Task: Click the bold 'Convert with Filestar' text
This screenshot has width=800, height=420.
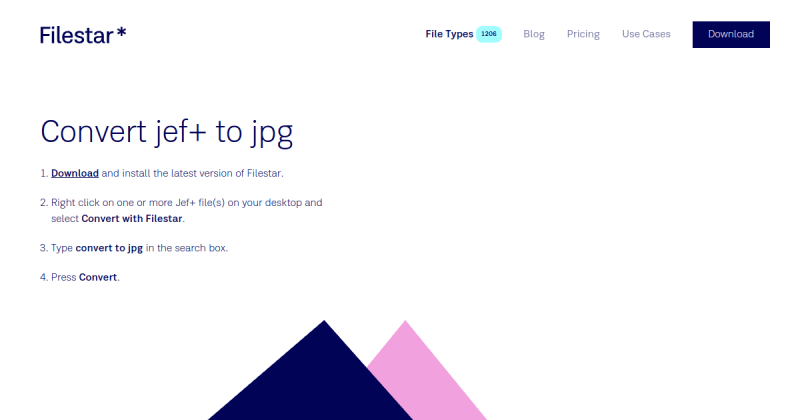Action: pos(132,218)
